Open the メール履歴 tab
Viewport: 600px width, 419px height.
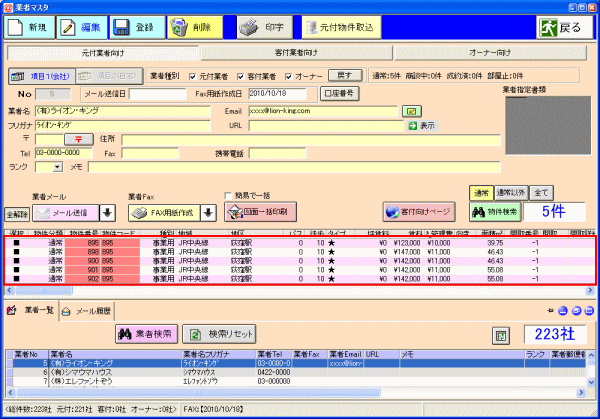click(x=87, y=311)
